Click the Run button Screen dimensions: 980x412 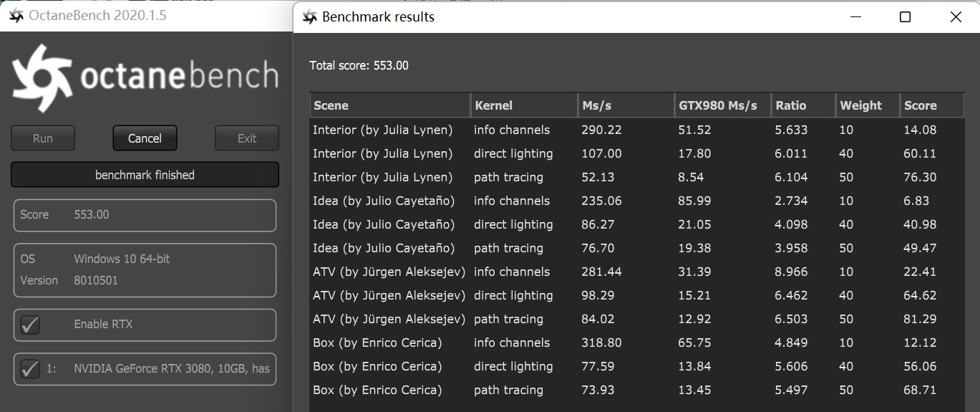tap(43, 138)
